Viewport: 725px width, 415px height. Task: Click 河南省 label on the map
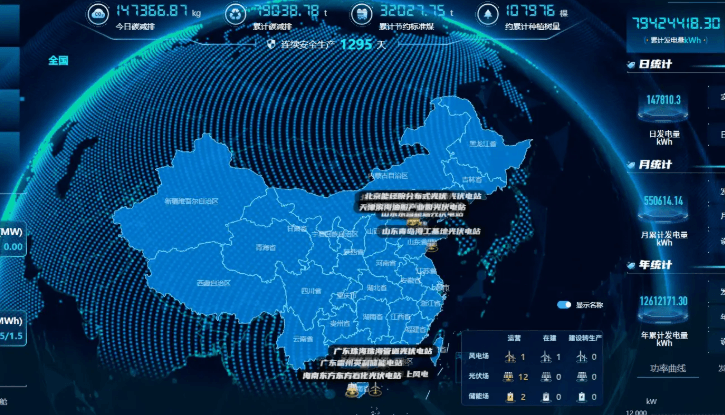[x=386, y=263]
